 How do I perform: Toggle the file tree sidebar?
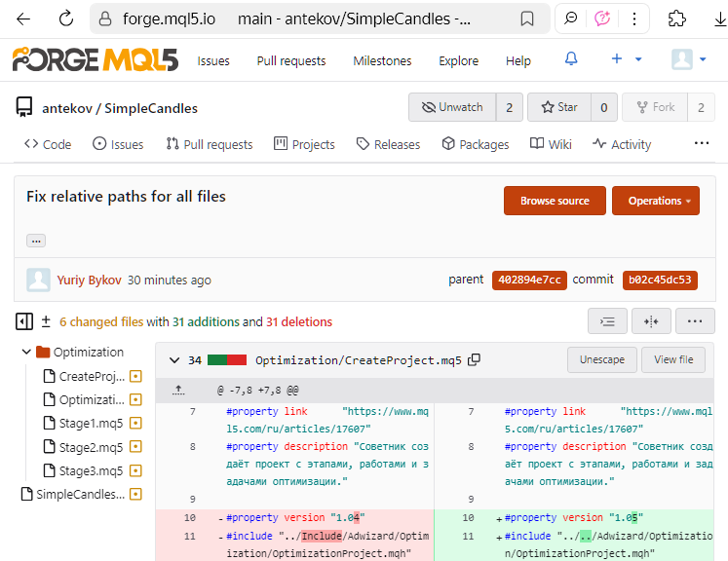[x=24, y=321]
